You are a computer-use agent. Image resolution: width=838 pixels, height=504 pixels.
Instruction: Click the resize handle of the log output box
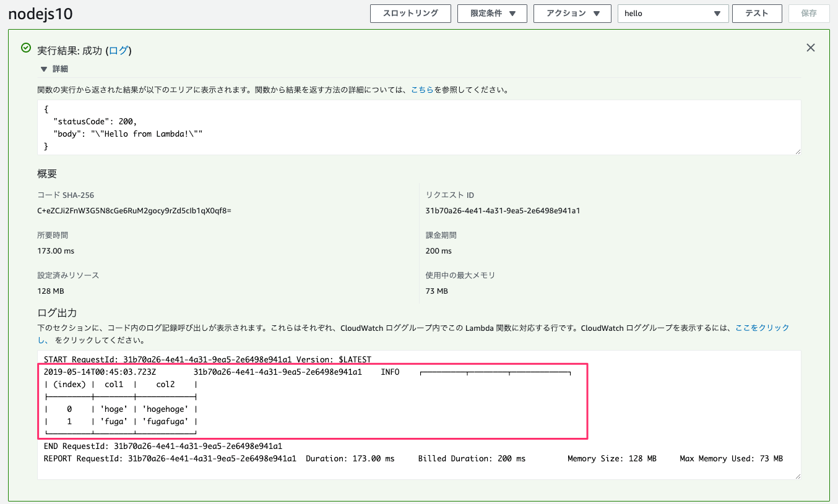point(797,476)
